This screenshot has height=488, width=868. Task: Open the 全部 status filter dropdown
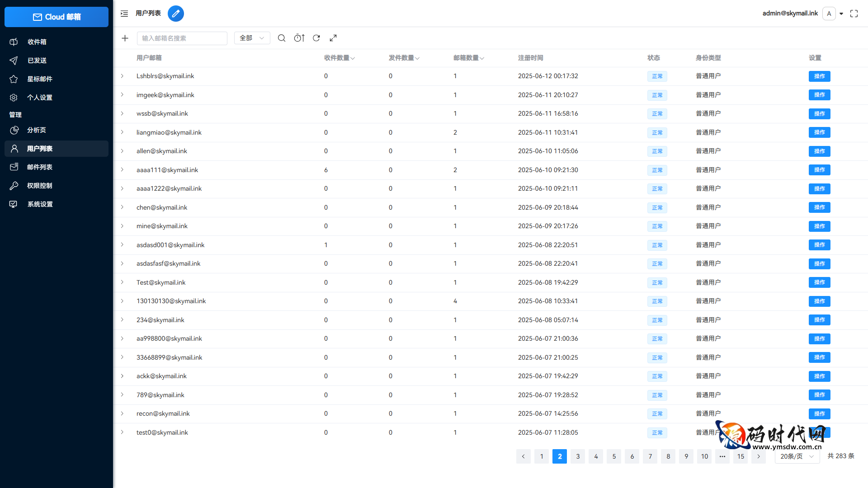(252, 38)
